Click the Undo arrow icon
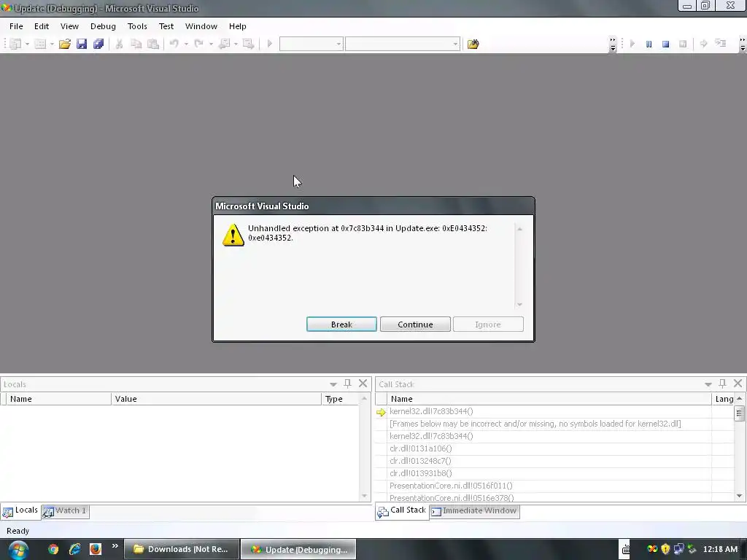 point(174,44)
